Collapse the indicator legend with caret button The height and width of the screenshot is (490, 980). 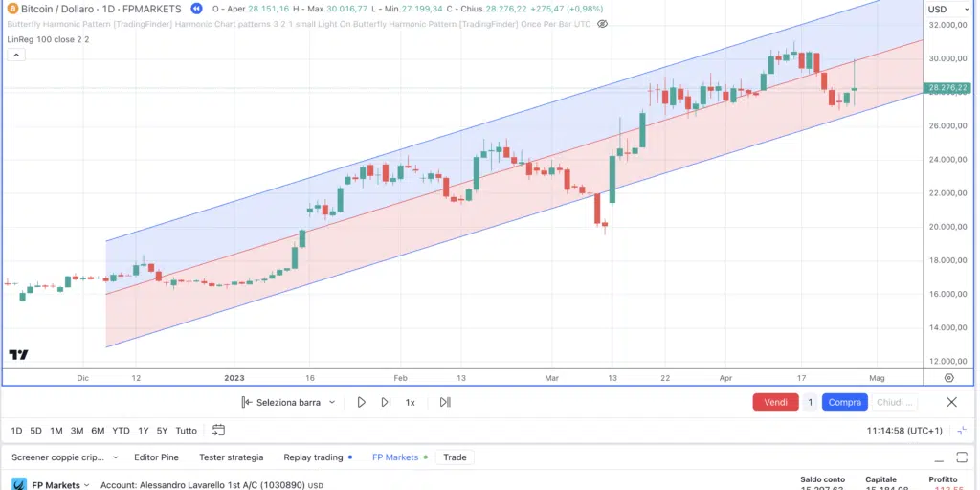(16, 55)
